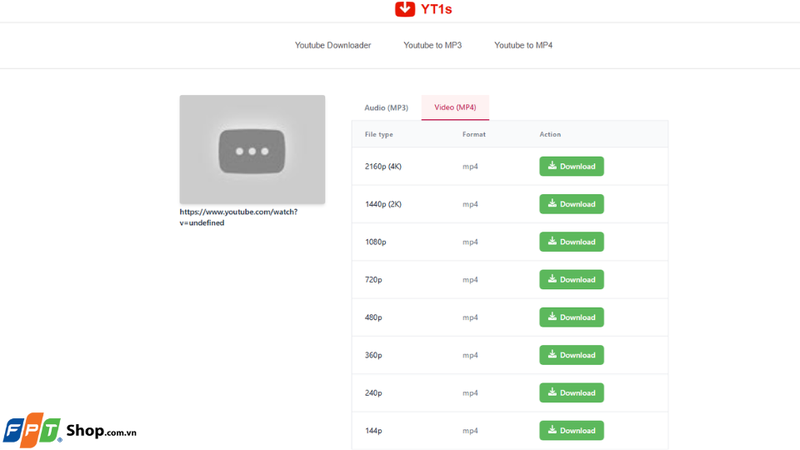Screen dimensions: 800x450
Task: Download the 360p mp4 video
Action: pyautogui.click(x=571, y=355)
